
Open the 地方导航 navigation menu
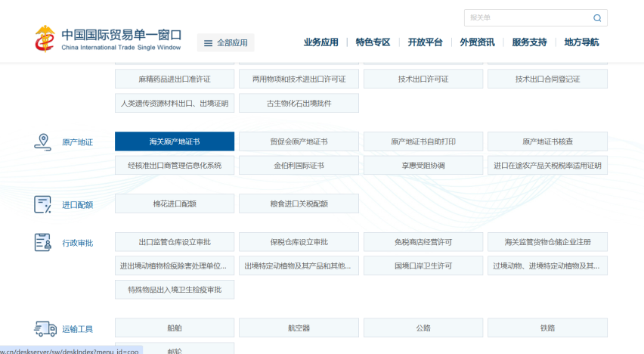click(x=581, y=42)
